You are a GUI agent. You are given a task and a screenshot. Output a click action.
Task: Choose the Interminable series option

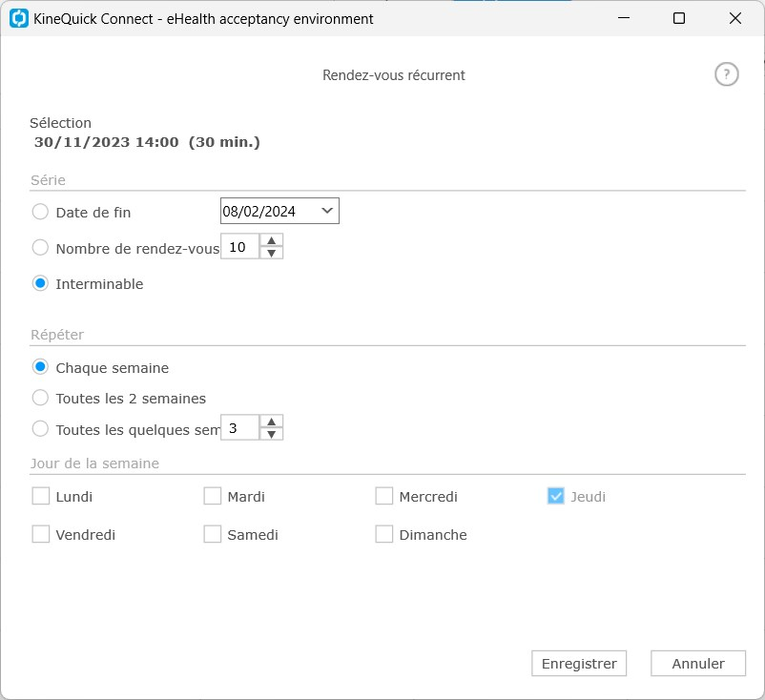click(x=40, y=283)
